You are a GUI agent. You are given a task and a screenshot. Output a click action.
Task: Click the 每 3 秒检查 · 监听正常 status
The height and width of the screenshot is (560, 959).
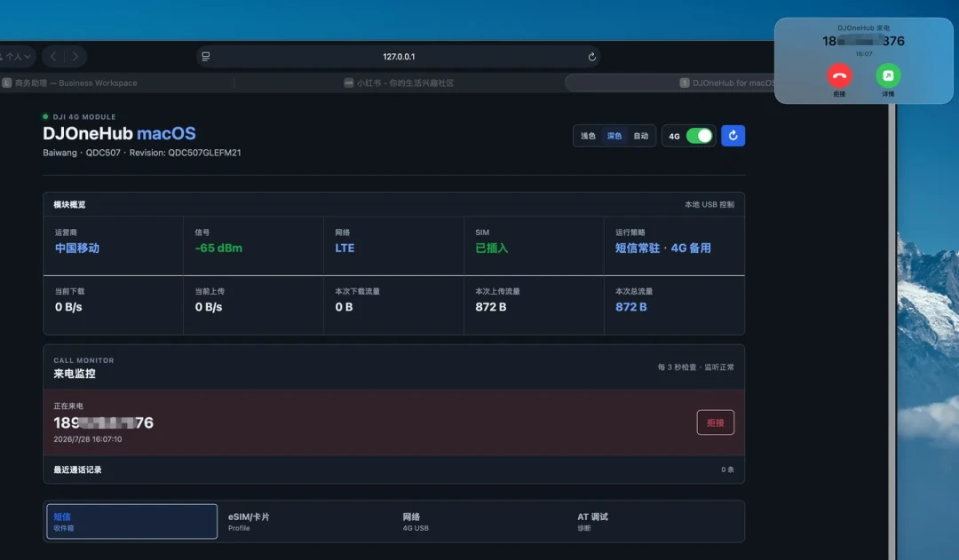696,367
